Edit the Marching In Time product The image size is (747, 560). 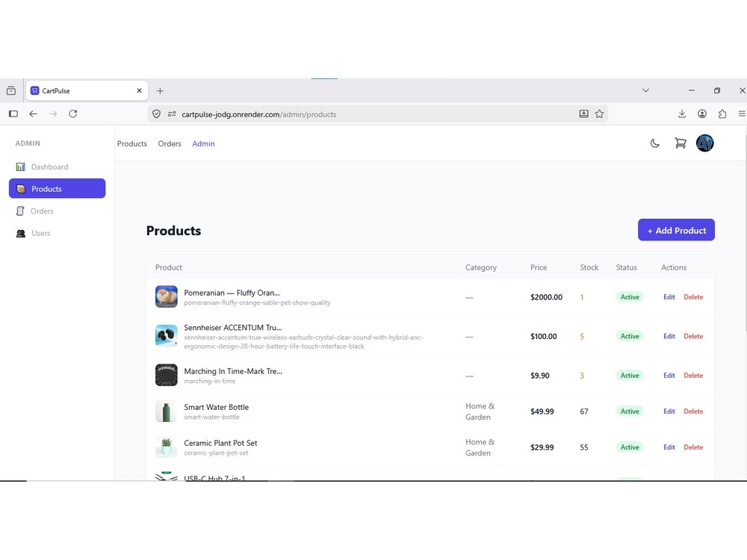[669, 376]
